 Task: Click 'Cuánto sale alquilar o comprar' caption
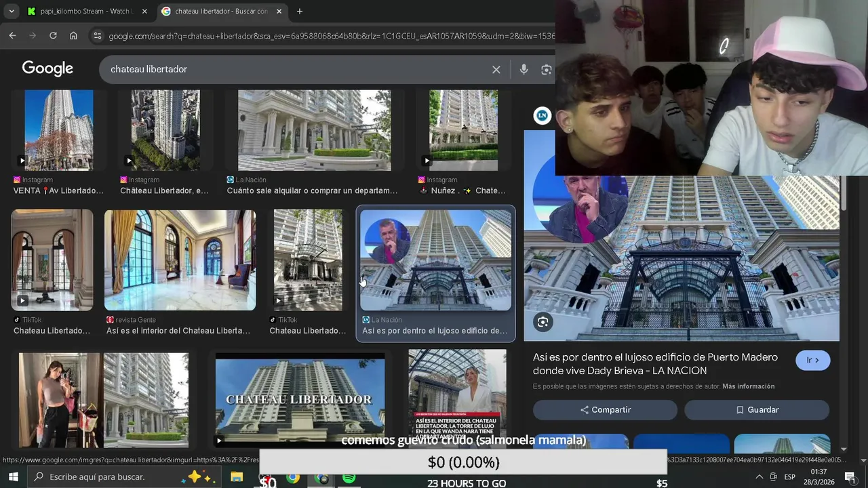tap(312, 190)
